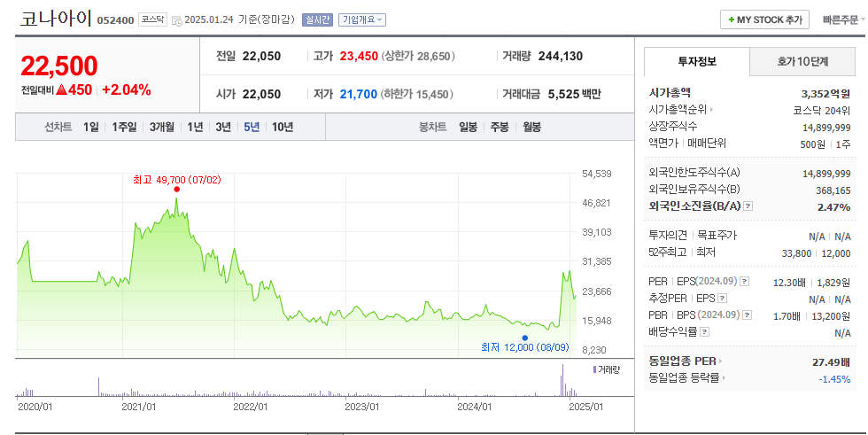Click the PER value 12.30배

(789, 283)
